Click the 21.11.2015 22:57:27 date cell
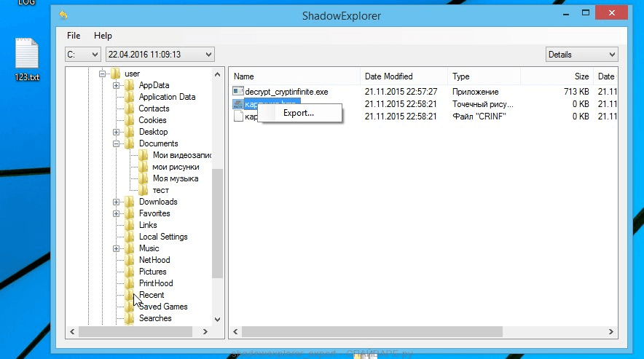644x359 pixels. pos(401,92)
